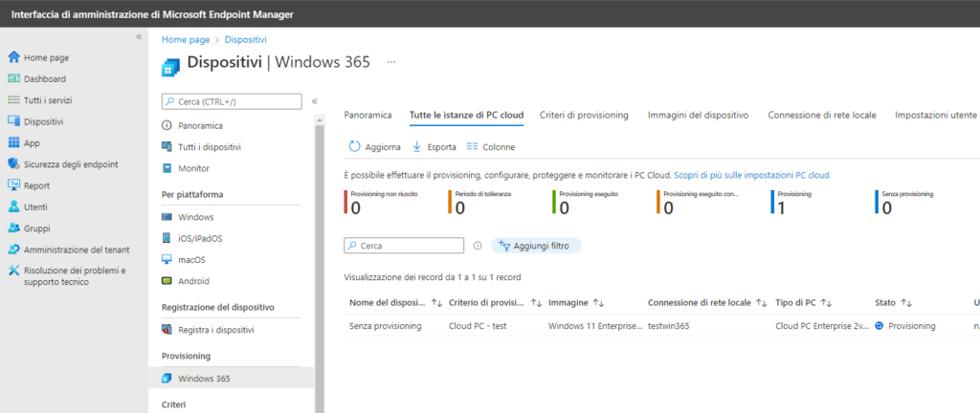This screenshot has width=980, height=413.
Task: Sort by Criterio di provisioning column arrows
Action: pyautogui.click(x=536, y=302)
